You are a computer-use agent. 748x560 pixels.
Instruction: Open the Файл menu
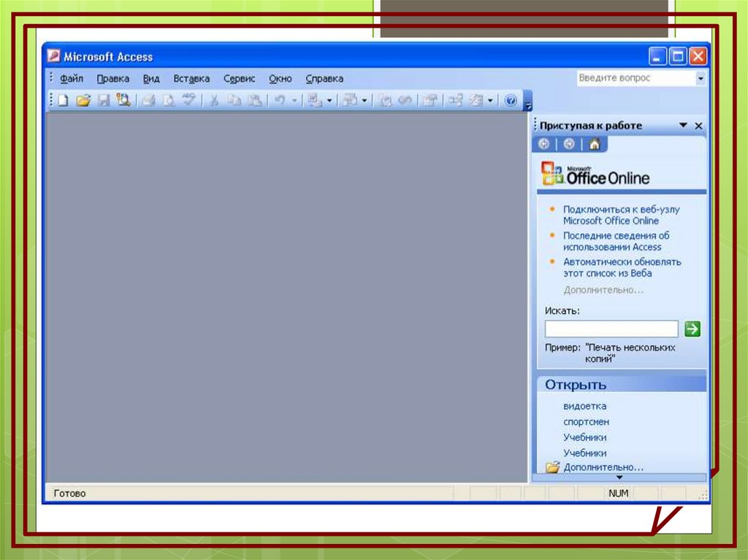[x=72, y=79]
